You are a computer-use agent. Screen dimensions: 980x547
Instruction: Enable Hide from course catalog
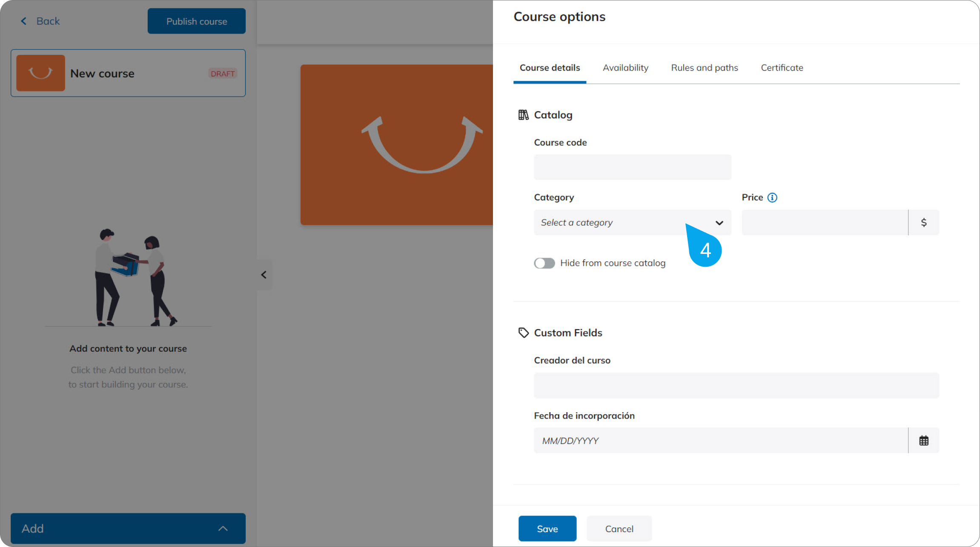544,263
